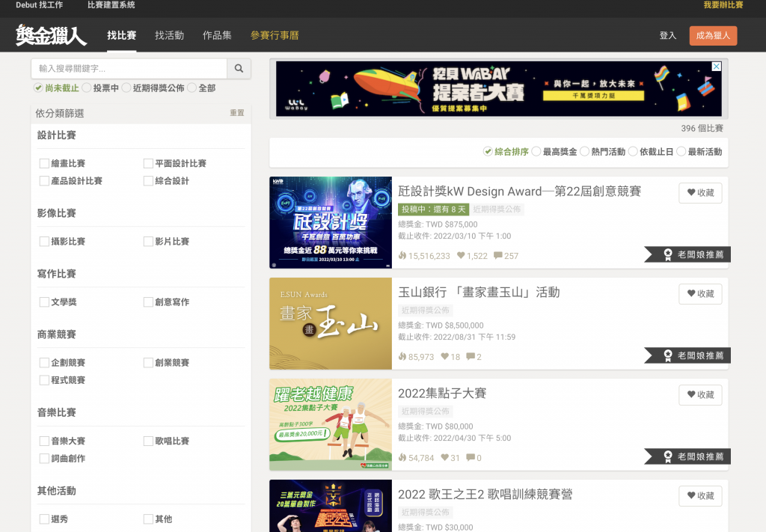Open the 畫家畫玉山 contest thumbnail
Viewport: 766px width, 532px height.
(x=331, y=323)
